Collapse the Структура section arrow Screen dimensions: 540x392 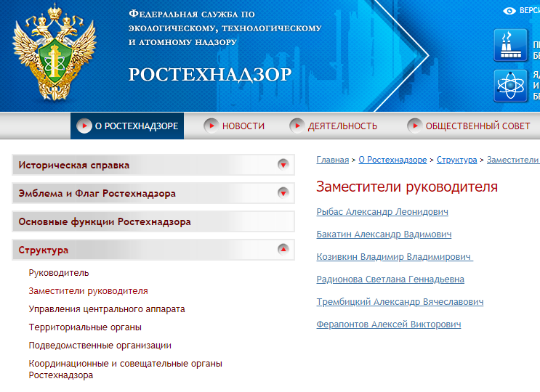click(x=283, y=249)
